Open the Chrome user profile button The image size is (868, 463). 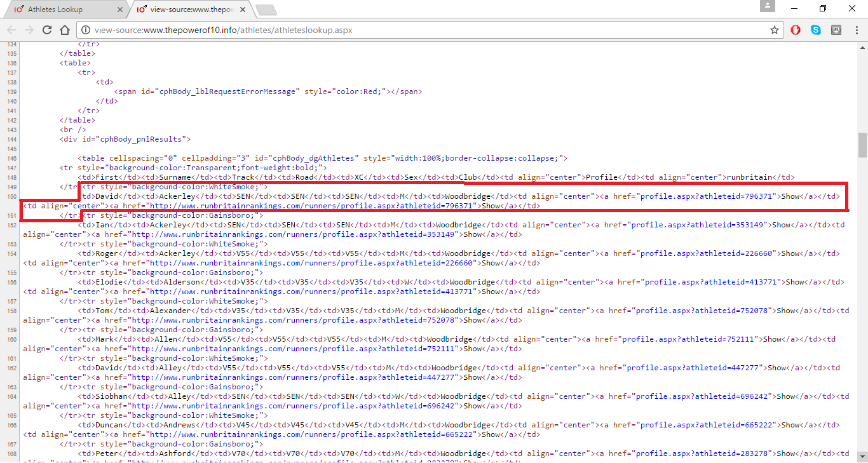click(768, 6)
